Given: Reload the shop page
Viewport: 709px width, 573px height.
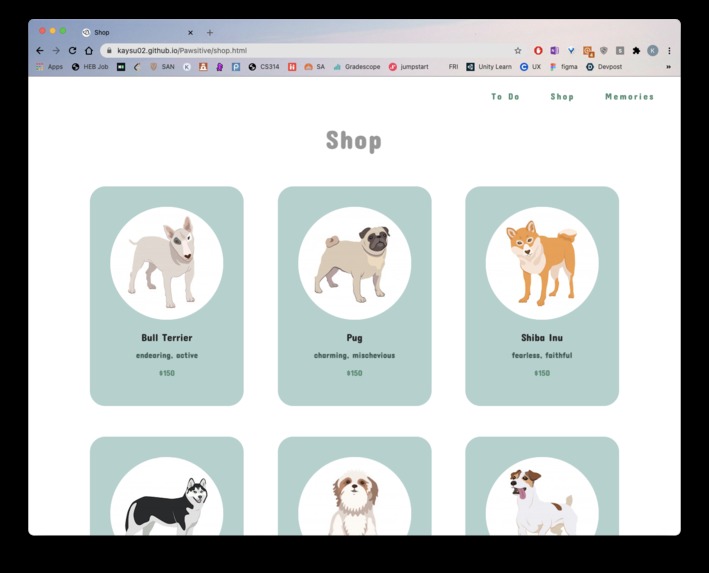Looking at the screenshot, I should tap(72, 51).
